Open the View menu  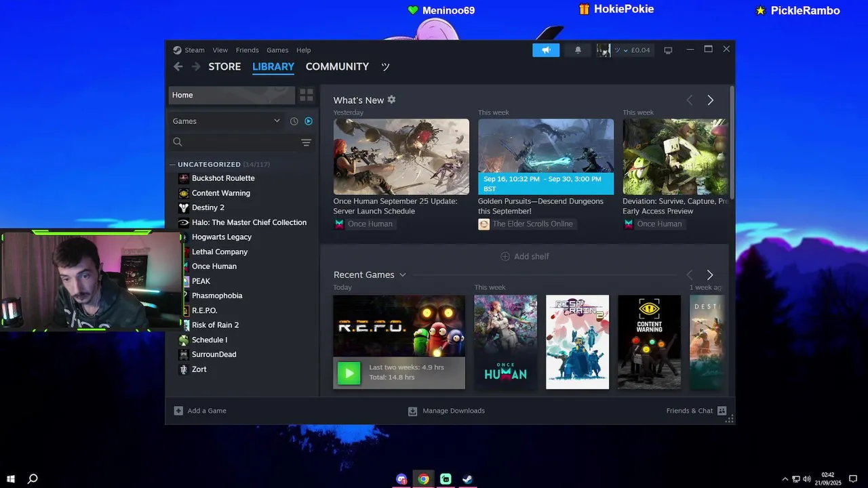[x=220, y=50]
